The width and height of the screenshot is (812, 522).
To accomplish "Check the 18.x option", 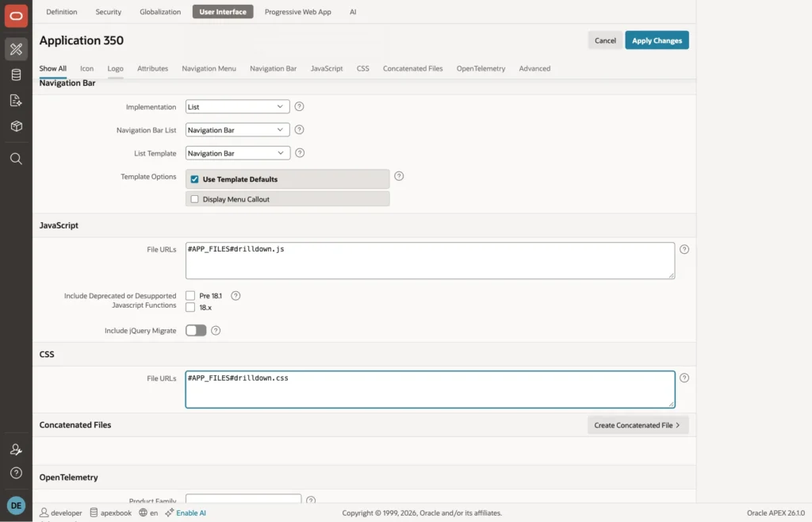I will 190,307.
